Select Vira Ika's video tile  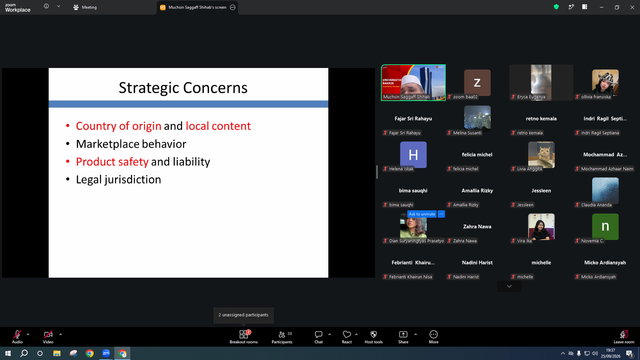click(x=541, y=227)
